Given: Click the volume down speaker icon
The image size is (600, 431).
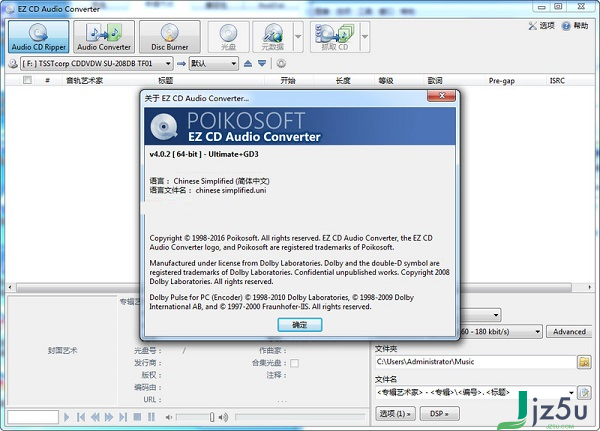Looking at the screenshot, I should click(x=169, y=417).
